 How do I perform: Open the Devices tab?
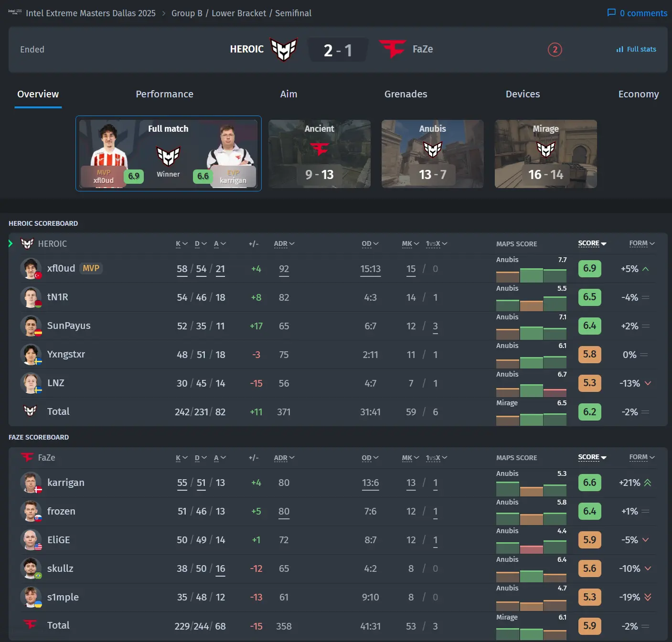[523, 94]
